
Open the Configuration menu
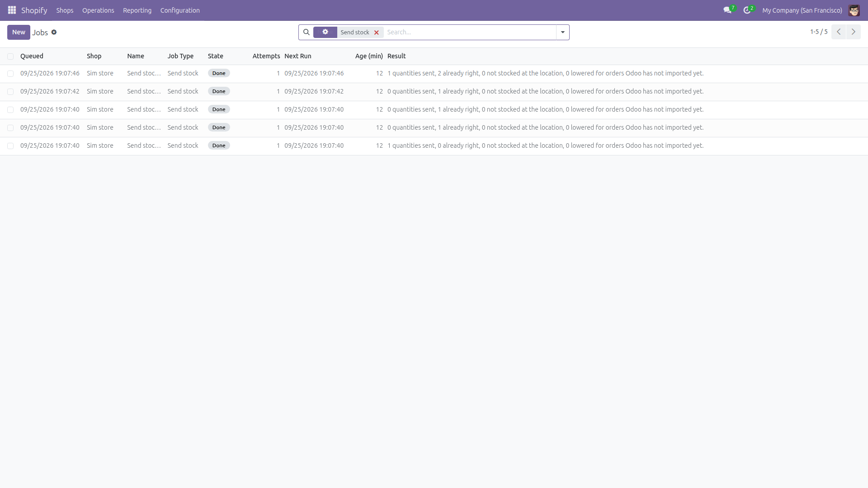pyautogui.click(x=180, y=10)
